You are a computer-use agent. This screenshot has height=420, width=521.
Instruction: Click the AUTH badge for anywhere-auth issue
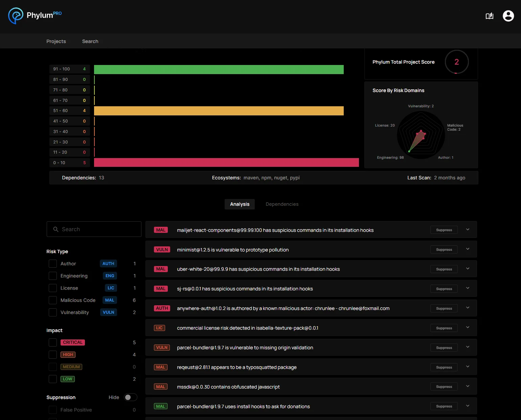[x=162, y=308]
